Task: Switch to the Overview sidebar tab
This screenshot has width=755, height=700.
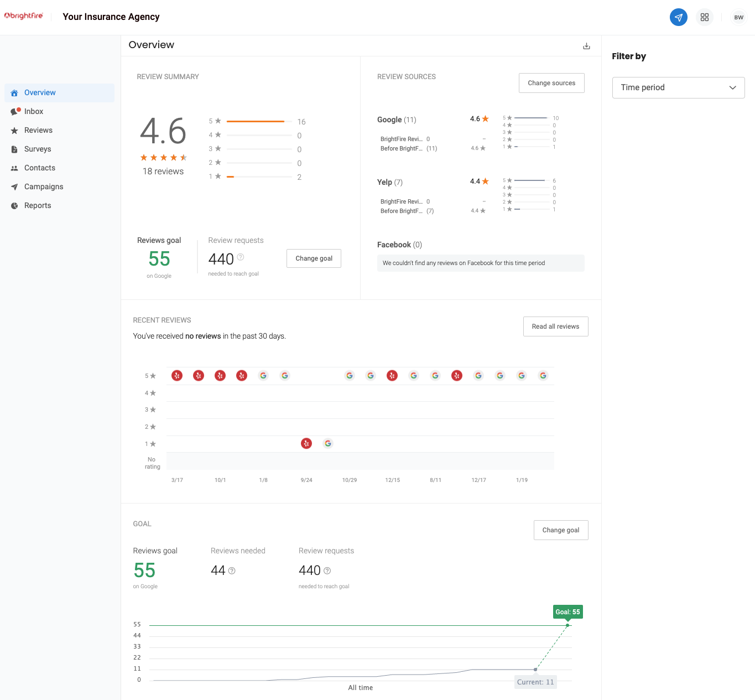Action: (39, 92)
